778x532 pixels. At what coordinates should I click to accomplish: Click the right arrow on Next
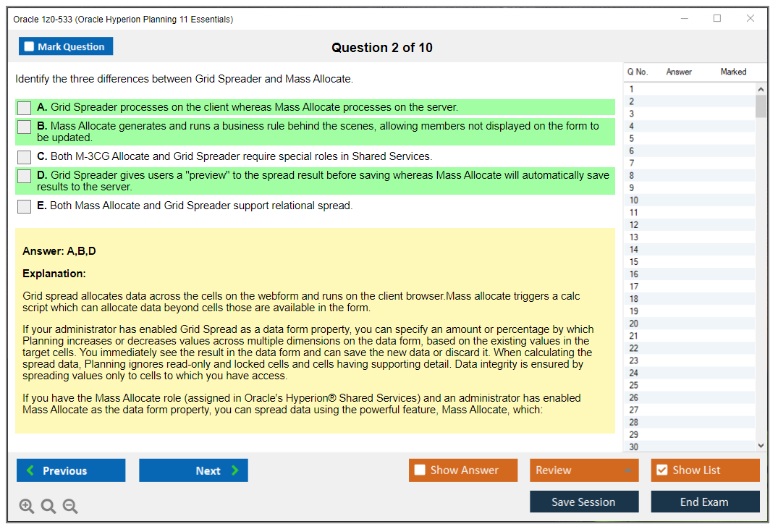(235, 470)
